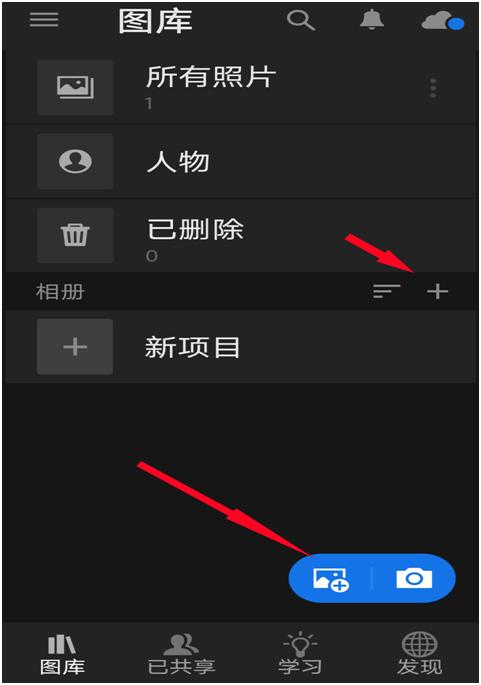Click the person silhouette icon
The height and width of the screenshot is (685, 481).
pos(75,161)
